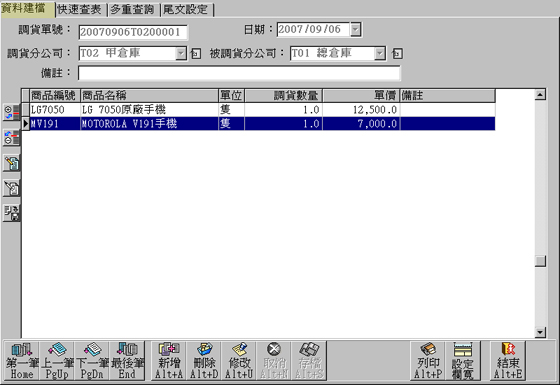Select the LG 7050原廠手機 name cell
Screen dimensions: 560x385
tap(149, 110)
